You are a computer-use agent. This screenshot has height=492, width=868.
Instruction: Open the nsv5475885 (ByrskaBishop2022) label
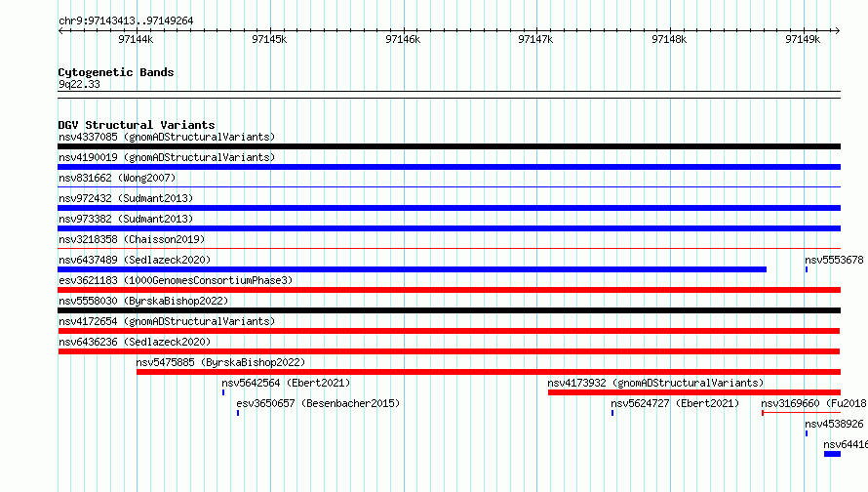click(x=220, y=362)
